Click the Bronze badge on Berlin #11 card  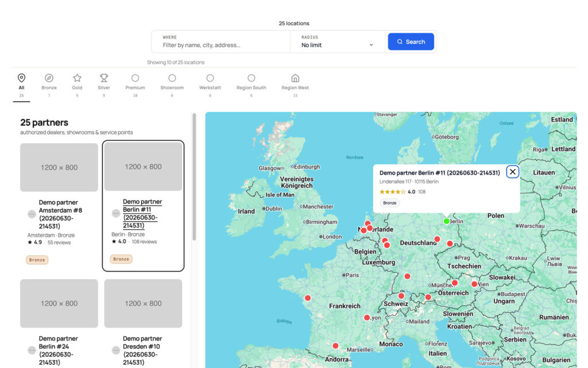[x=121, y=259]
